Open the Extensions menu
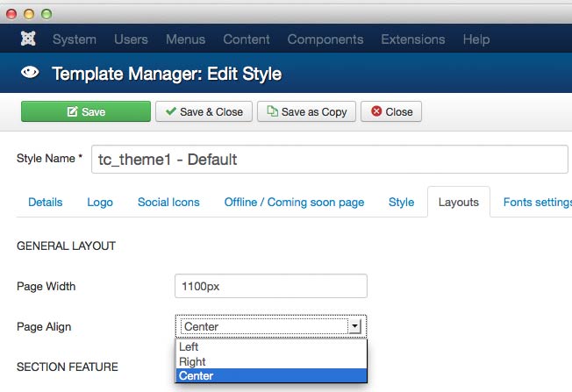Image resolution: width=572 pixels, height=392 pixels. pyautogui.click(x=412, y=39)
